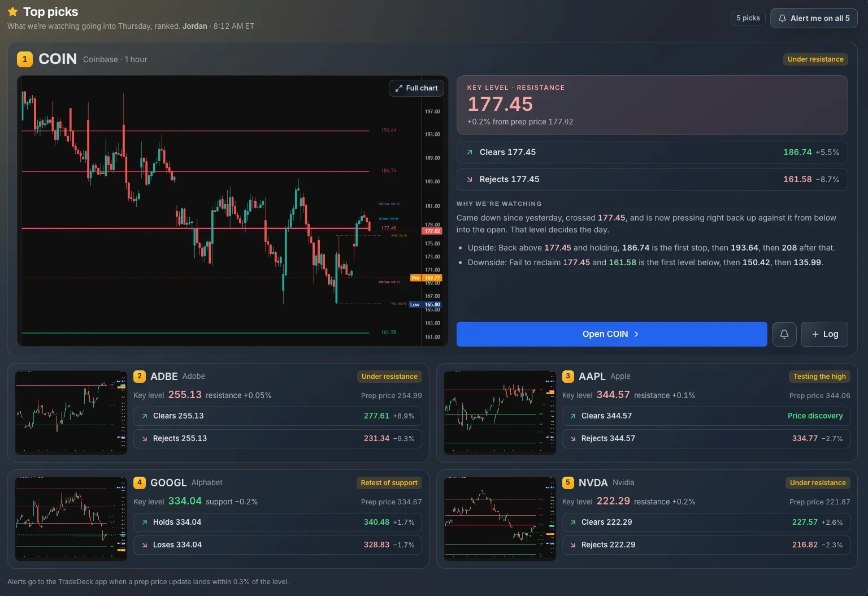
Task: Click the Testing the high tag on AAPL
Action: tap(819, 377)
